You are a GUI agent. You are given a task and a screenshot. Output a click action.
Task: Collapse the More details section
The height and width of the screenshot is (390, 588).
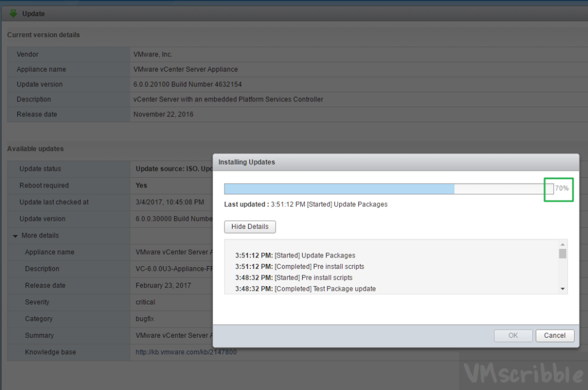pos(15,236)
